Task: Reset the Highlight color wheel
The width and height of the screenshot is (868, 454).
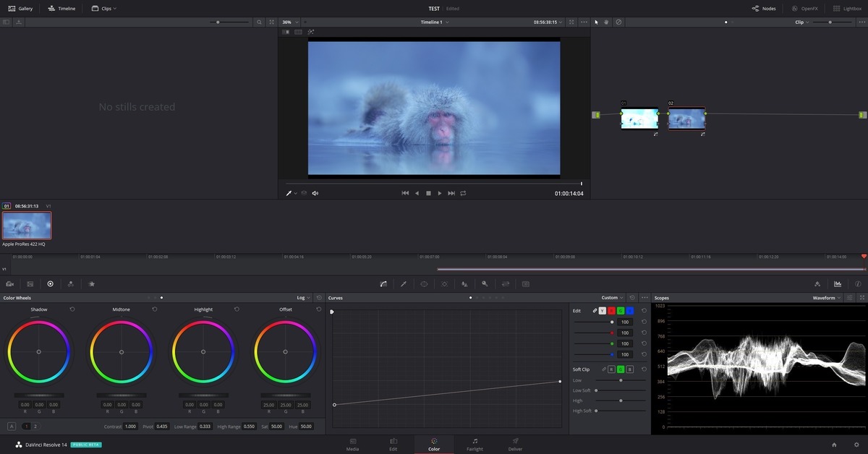Action: point(237,309)
